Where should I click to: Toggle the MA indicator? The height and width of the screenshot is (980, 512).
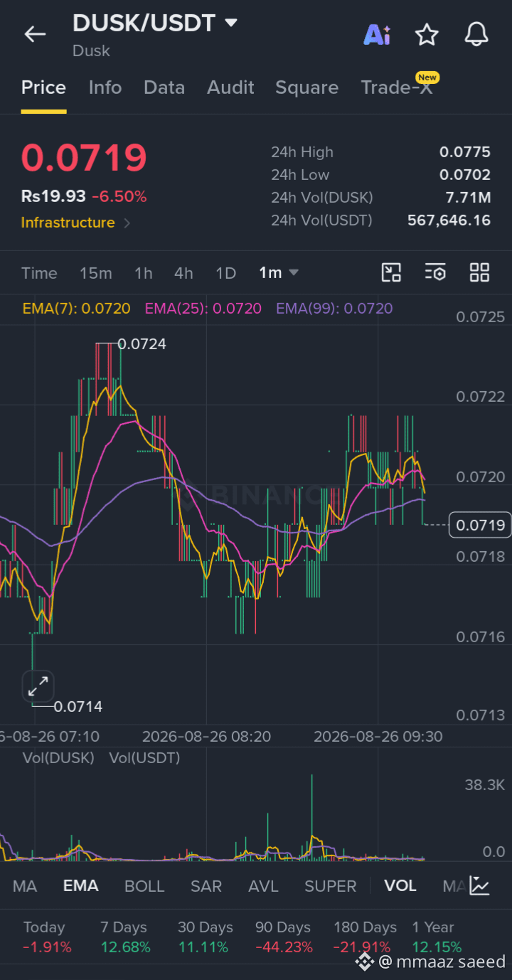25,886
